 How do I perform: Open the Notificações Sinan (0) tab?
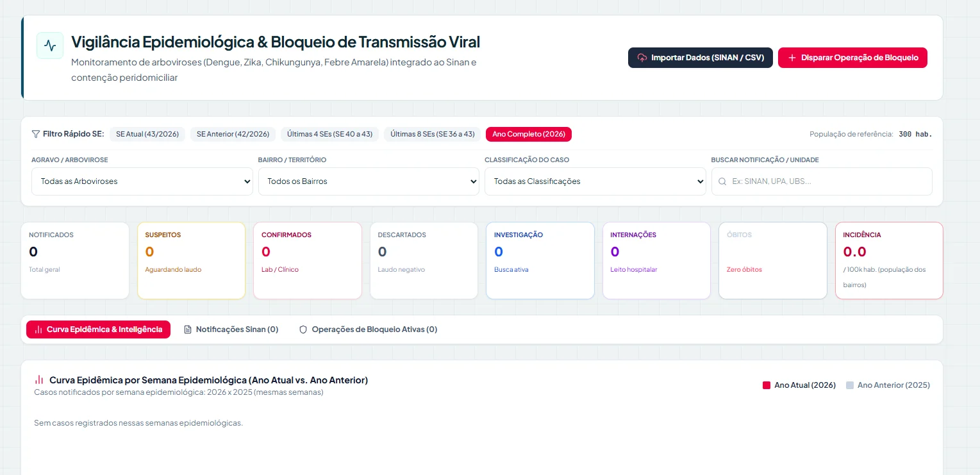click(x=231, y=329)
